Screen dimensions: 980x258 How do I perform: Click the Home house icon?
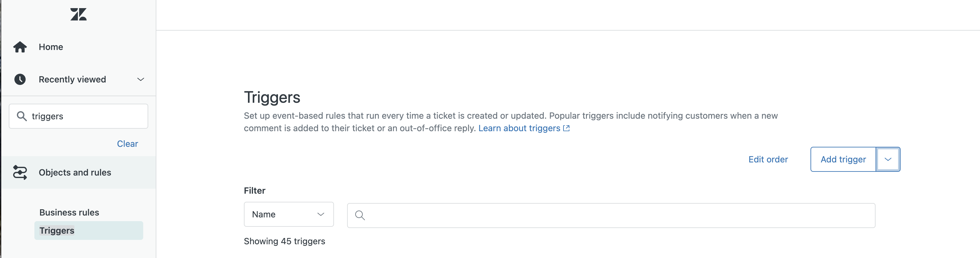coord(20,47)
